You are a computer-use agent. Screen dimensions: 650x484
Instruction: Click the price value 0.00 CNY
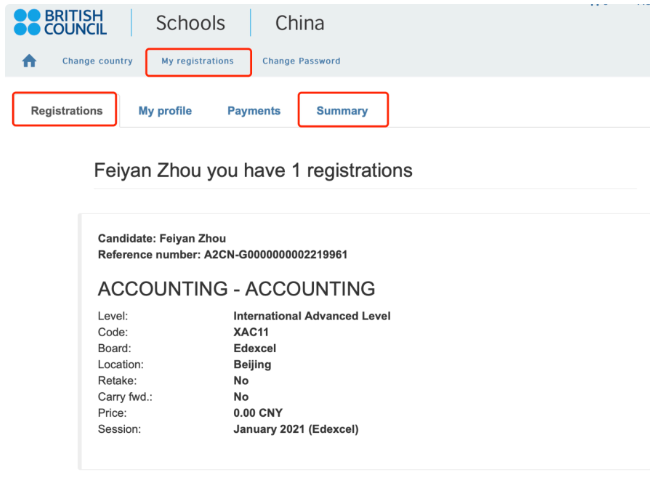pyautogui.click(x=258, y=413)
